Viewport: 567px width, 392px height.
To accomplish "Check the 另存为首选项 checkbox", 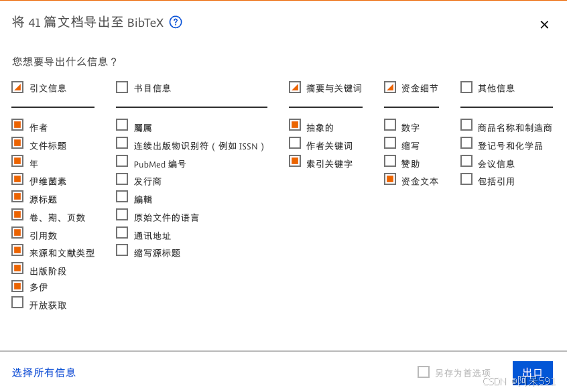I will 424,372.
